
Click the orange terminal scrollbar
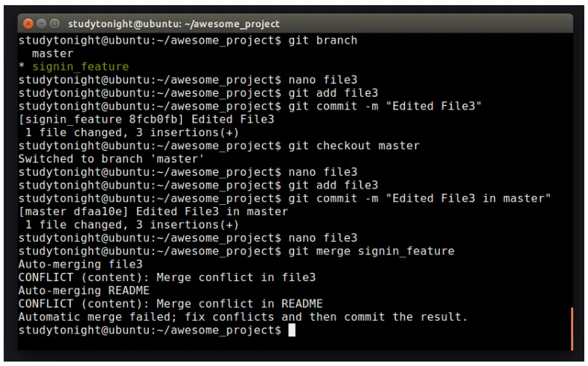[572, 328]
